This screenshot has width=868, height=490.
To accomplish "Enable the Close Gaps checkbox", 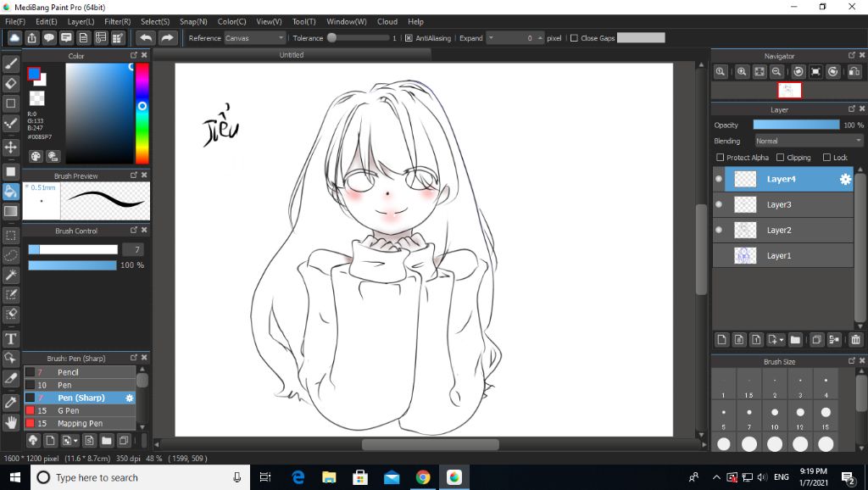I will [x=574, y=38].
